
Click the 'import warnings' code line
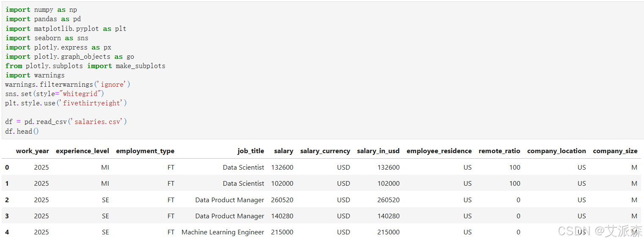[35, 75]
